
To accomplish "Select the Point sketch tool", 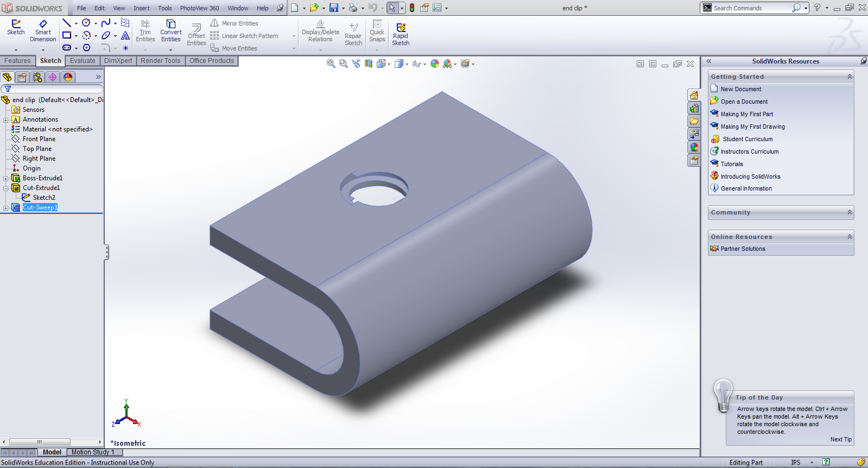I will click(125, 48).
